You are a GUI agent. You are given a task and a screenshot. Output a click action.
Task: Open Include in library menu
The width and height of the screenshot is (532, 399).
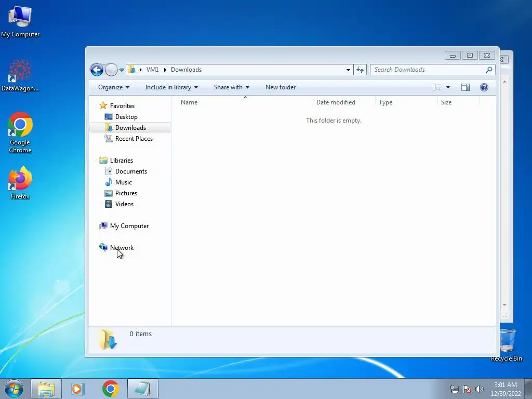171,87
